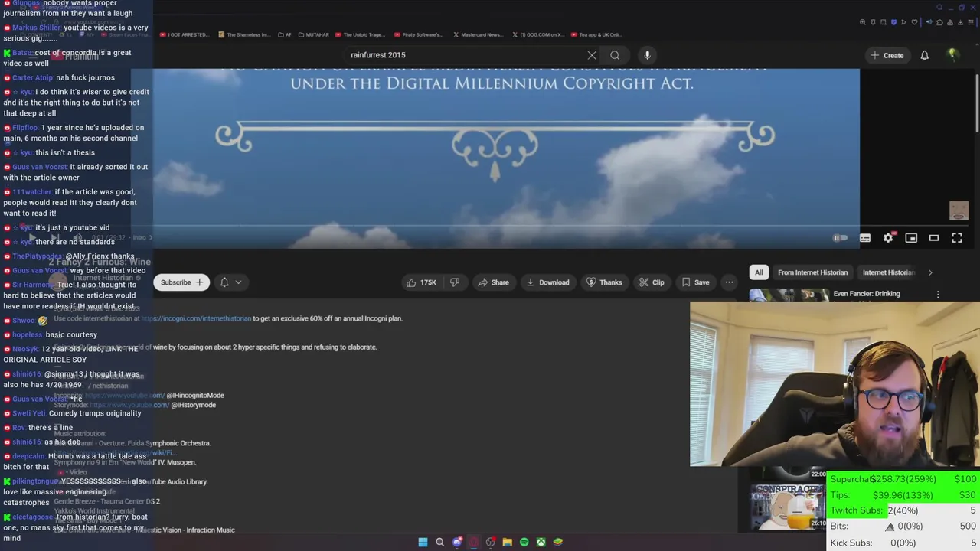Grab the browser page scrollbar
This screenshot has width=980, height=551.
pyautogui.click(x=975, y=103)
